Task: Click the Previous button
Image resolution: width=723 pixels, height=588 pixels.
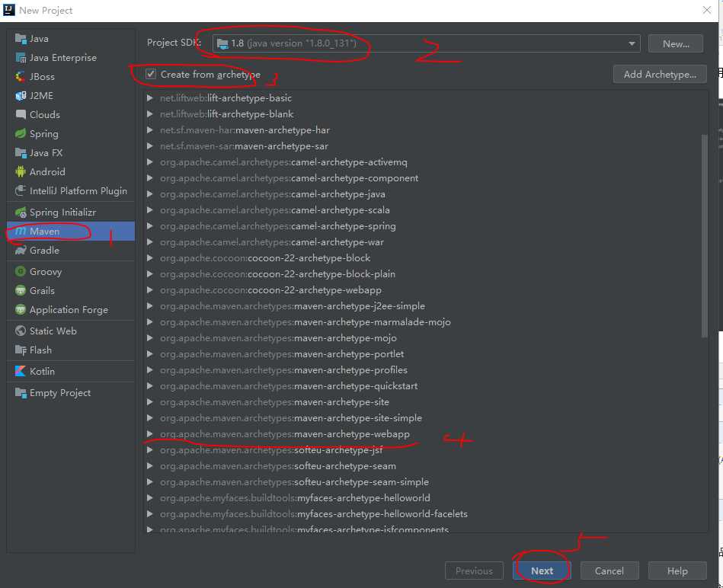Action: coord(474,571)
